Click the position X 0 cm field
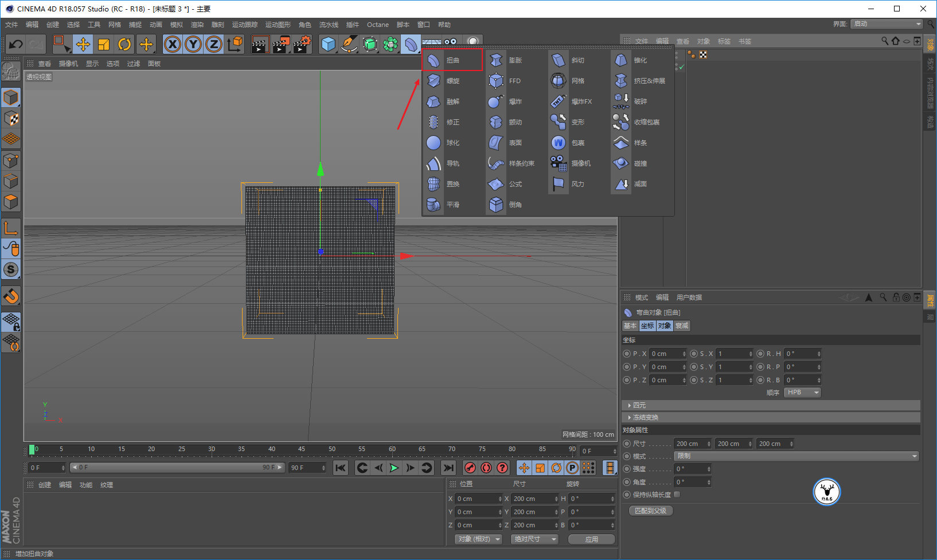Screen dimensions: 937x560 (478, 499)
